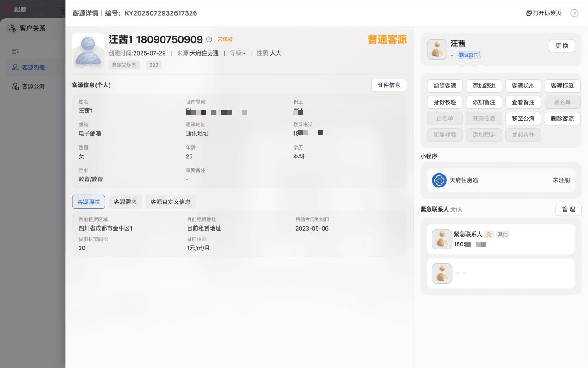
Task: Click the 黑名单 button
Action: pos(563,102)
